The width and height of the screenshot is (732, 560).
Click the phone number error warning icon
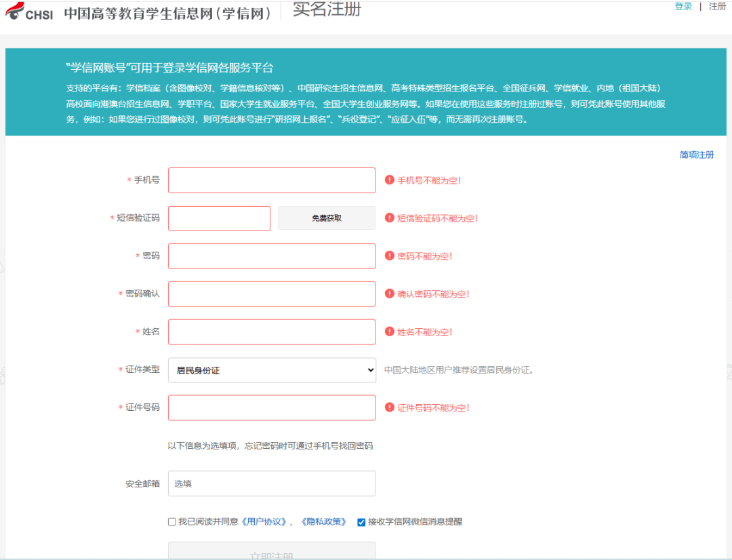point(390,180)
